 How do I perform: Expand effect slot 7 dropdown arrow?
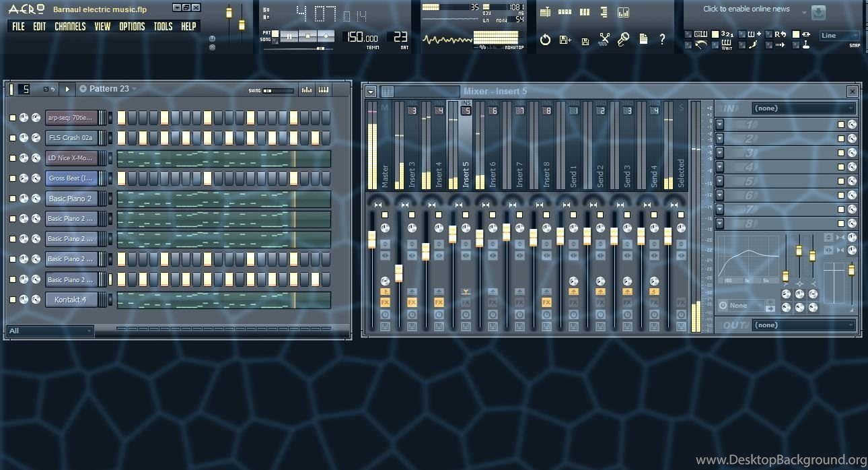pos(719,209)
